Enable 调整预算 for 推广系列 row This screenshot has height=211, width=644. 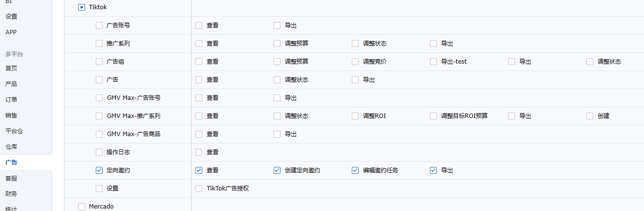point(277,44)
